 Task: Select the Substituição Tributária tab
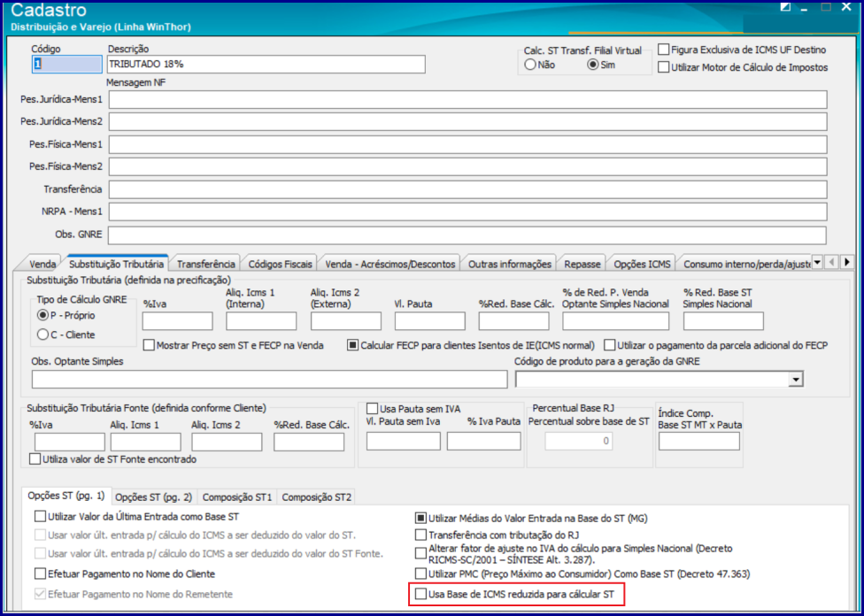click(116, 264)
